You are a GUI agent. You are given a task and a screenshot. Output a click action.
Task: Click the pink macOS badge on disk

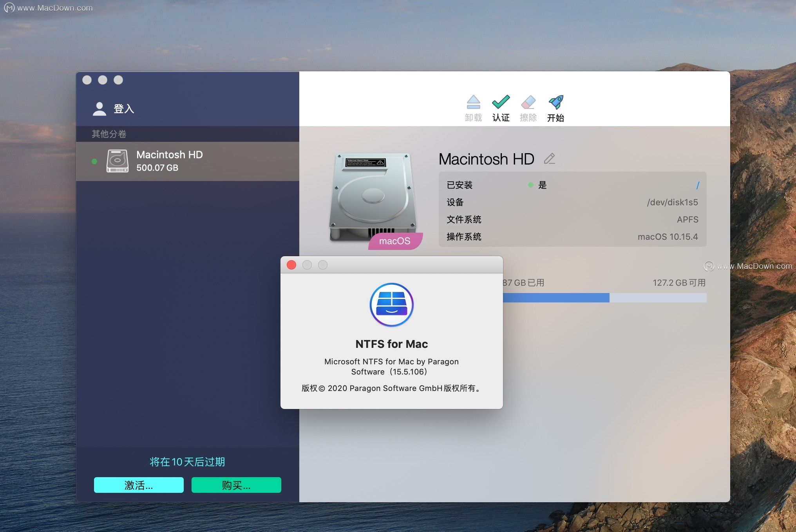coord(395,241)
